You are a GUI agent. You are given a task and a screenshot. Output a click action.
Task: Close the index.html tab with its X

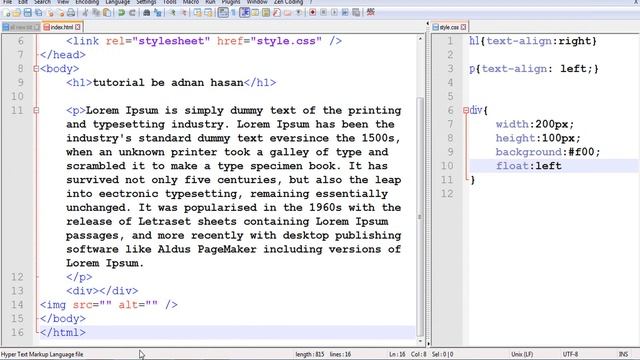[78, 27]
